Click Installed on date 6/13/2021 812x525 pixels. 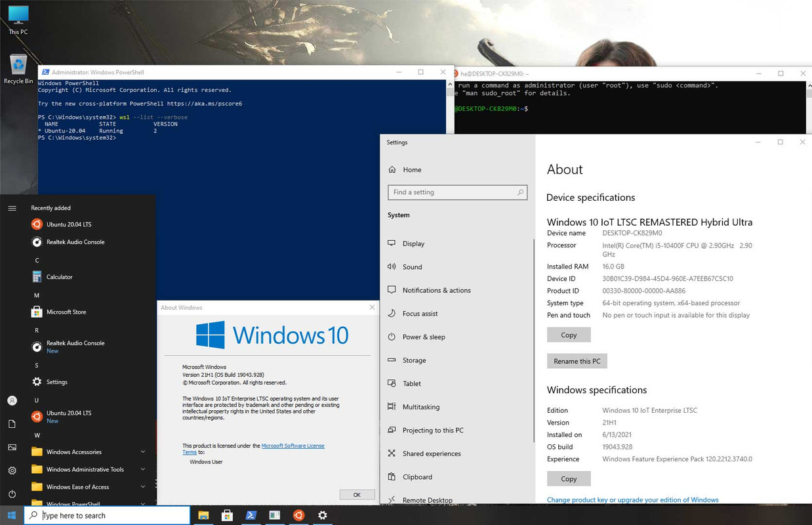click(617, 434)
